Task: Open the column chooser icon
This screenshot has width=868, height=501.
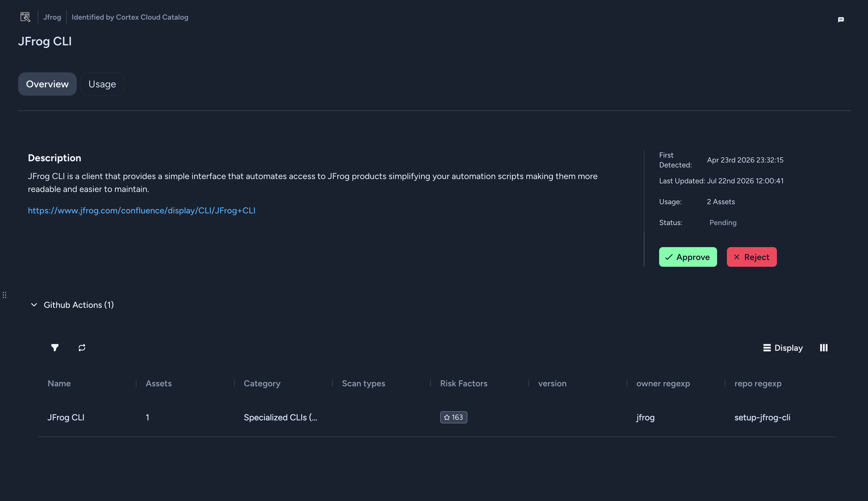Action: click(x=824, y=347)
